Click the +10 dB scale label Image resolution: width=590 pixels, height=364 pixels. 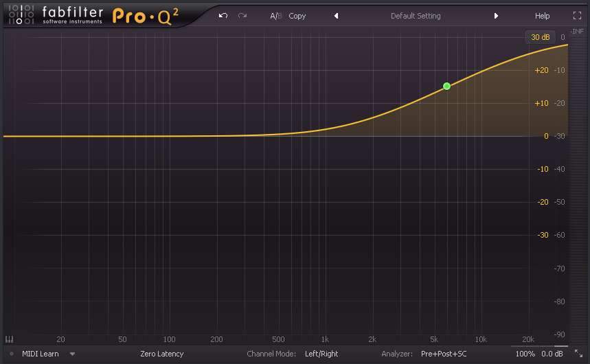(541, 103)
